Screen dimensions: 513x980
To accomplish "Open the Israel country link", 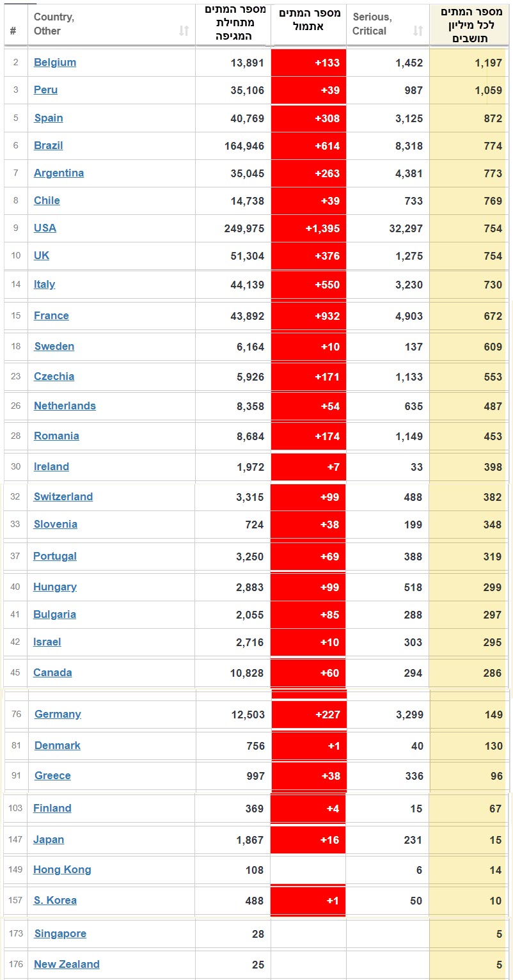I will tap(47, 642).
